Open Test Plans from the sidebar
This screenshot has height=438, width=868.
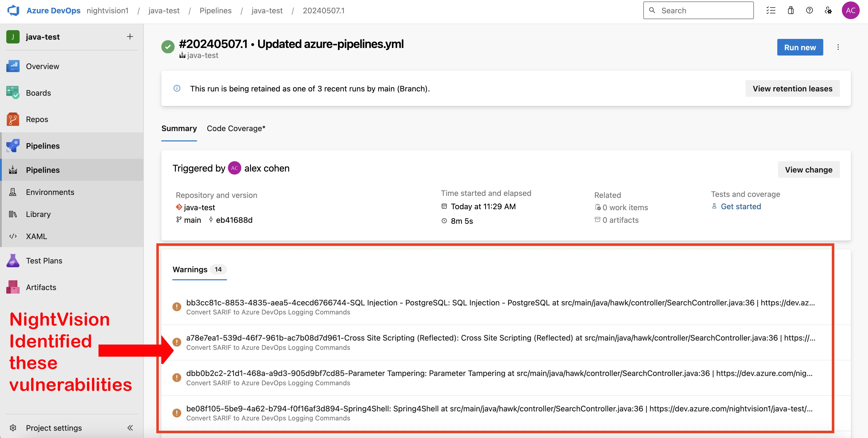(71, 261)
